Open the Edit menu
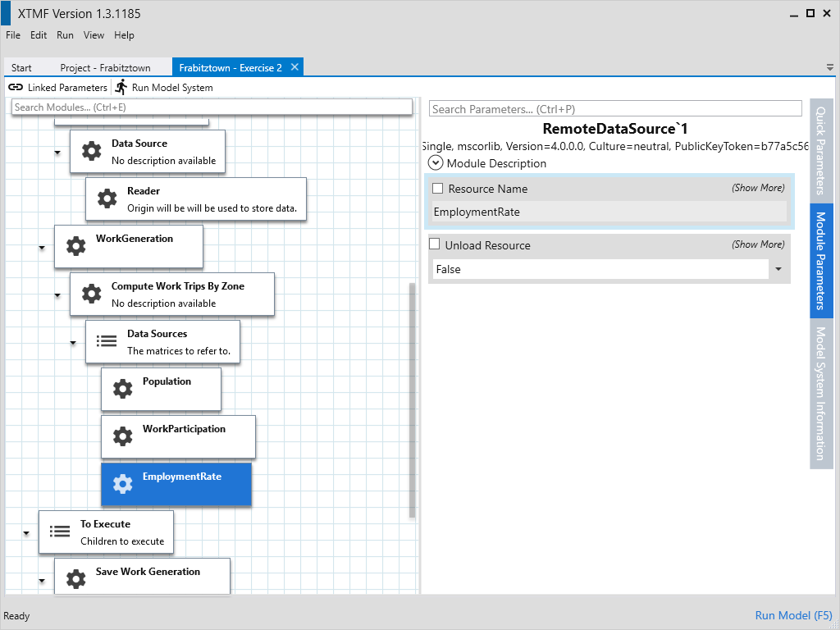The height and width of the screenshot is (630, 840). tap(39, 35)
